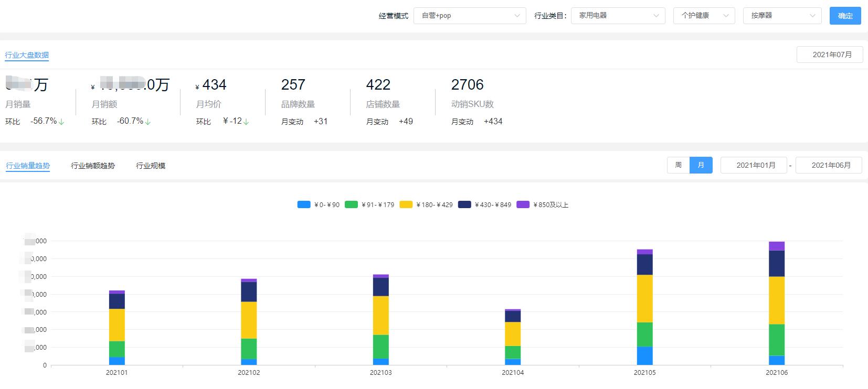Image resolution: width=868 pixels, height=389 pixels.
Task: Toggle ¥850及以上 purple legend swatch
Action: coord(523,205)
